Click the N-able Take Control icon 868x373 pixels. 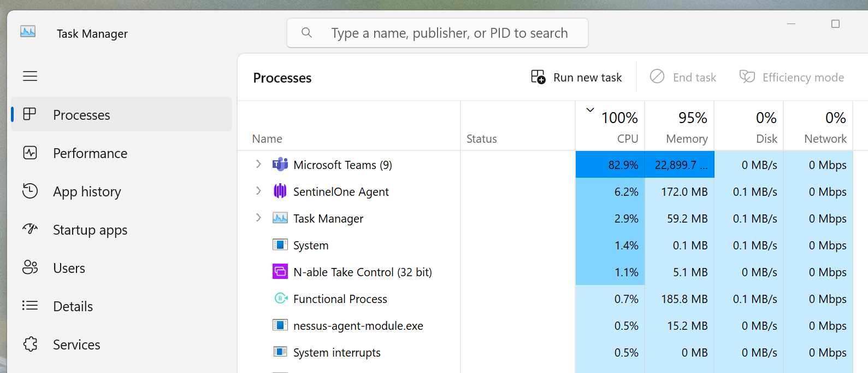pyautogui.click(x=280, y=271)
